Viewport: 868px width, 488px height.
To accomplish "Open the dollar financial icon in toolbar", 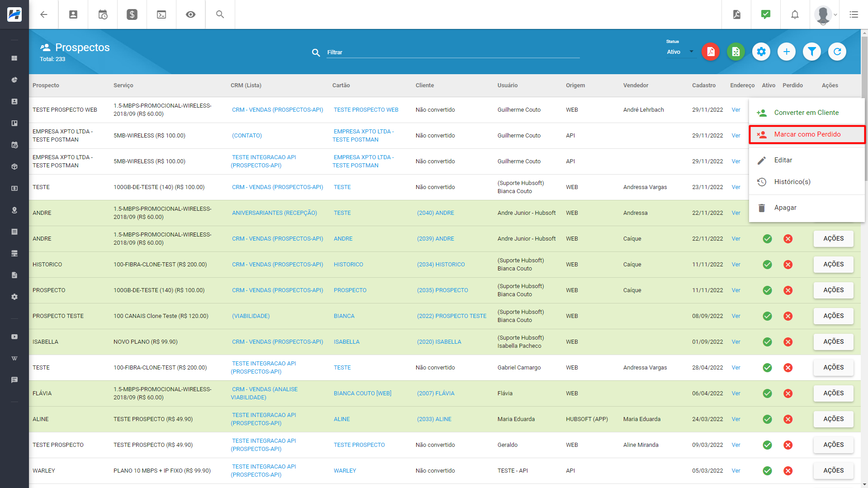I will click(132, 14).
